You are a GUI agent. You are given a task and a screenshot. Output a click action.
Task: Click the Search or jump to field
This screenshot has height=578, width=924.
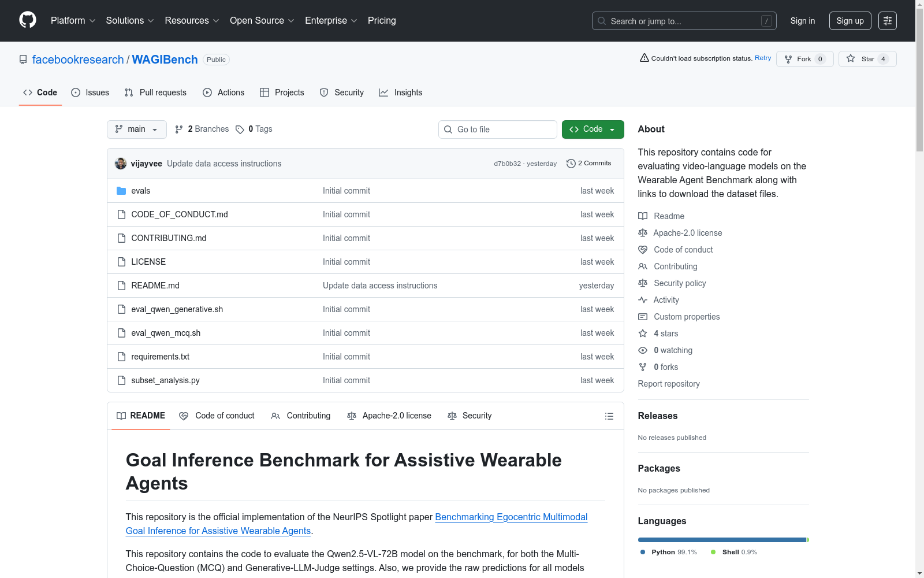[x=684, y=21]
